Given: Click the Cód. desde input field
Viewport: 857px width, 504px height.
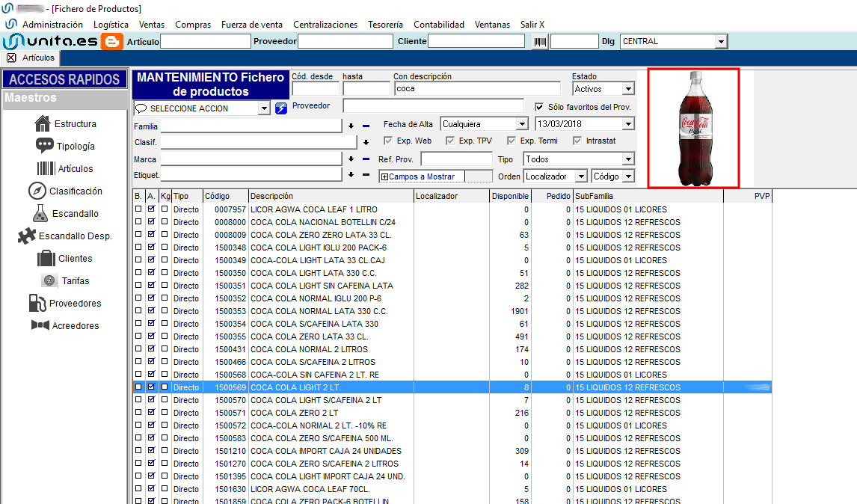Looking at the screenshot, I should (x=316, y=88).
